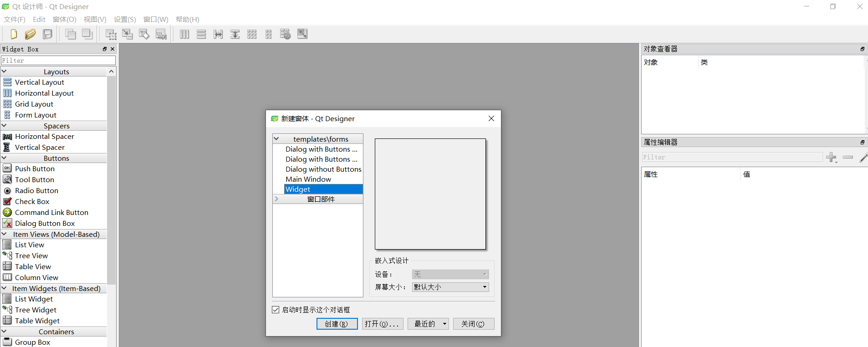The width and height of the screenshot is (868, 347).
Task: Click the property editor wrench configure icon
Action: [863, 157]
